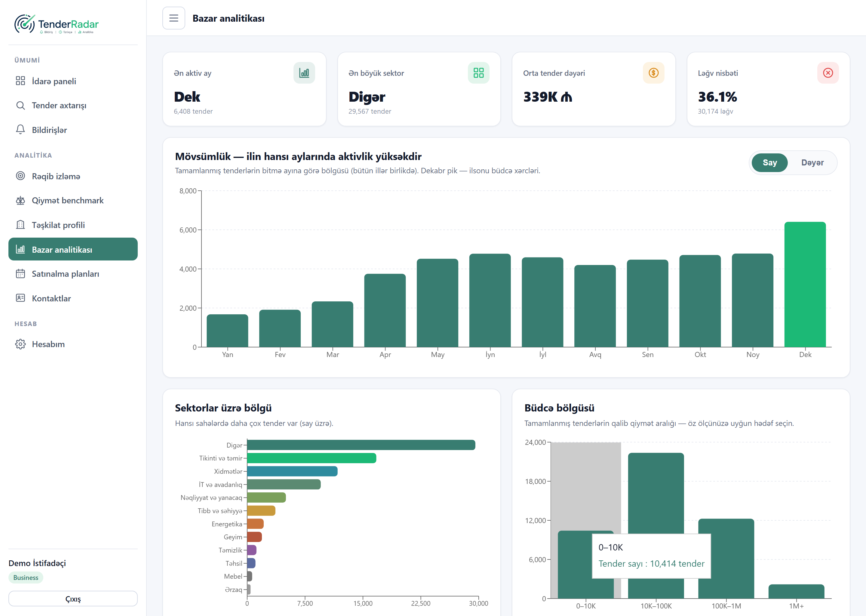Click the Tibb və səhiyyə sector bar
Screen dimensions: 866x616
point(261,511)
